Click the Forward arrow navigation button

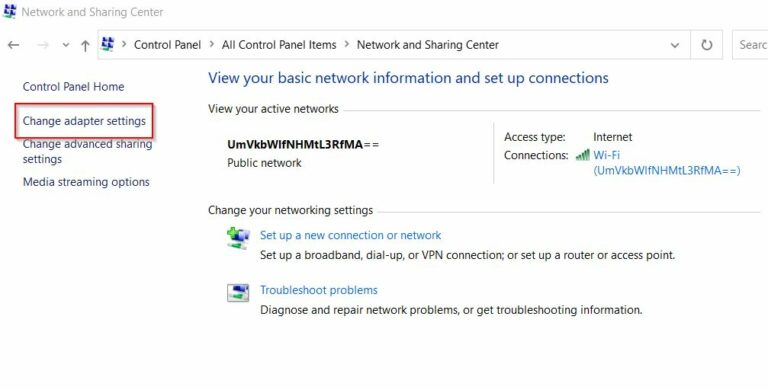43,45
